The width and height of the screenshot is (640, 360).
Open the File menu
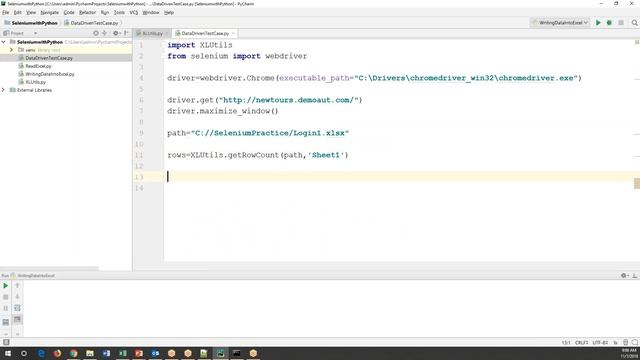(6, 13)
